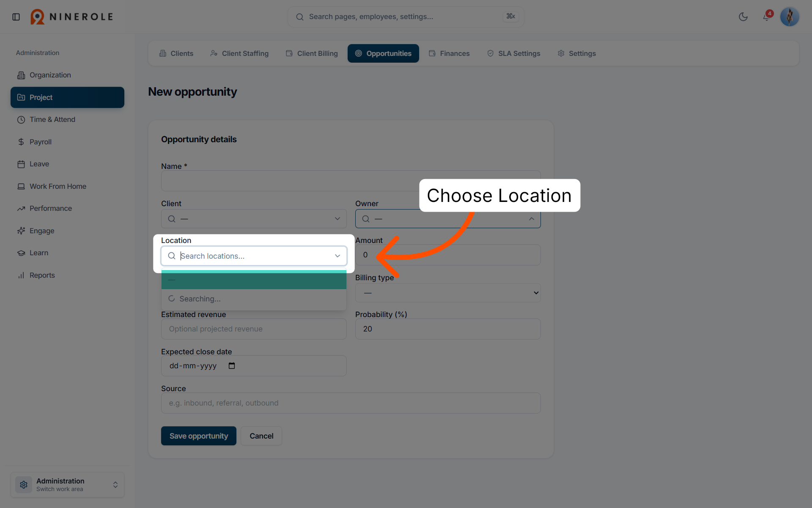Switch to the Client Staffing tab

239,53
